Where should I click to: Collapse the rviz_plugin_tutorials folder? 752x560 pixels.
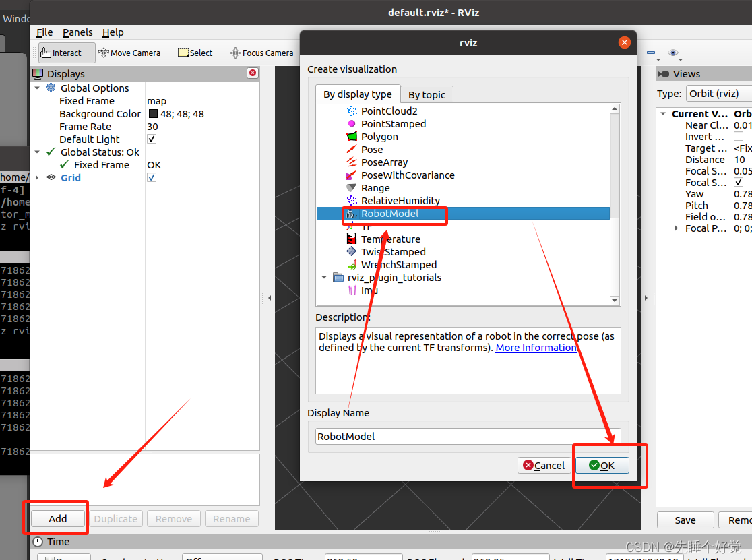click(324, 278)
